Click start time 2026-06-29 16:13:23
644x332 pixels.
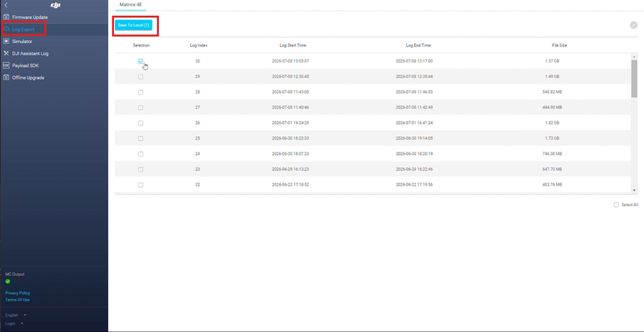290,169
